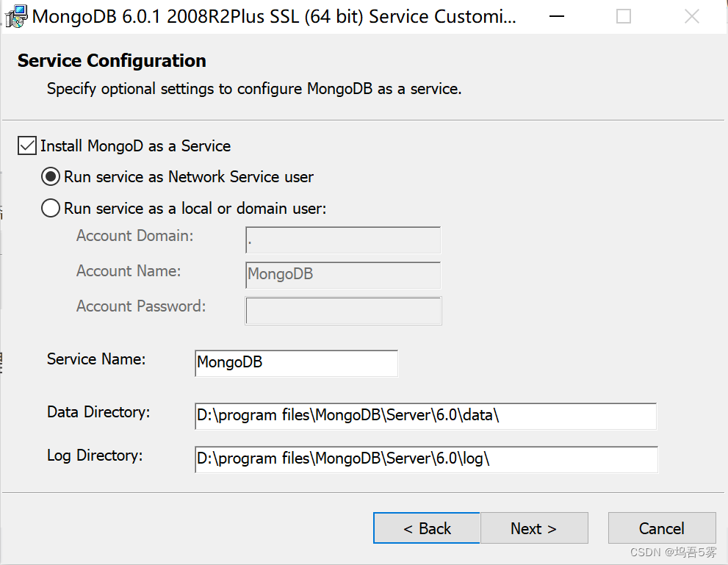Click the Service Configuration heading

click(112, 61)
